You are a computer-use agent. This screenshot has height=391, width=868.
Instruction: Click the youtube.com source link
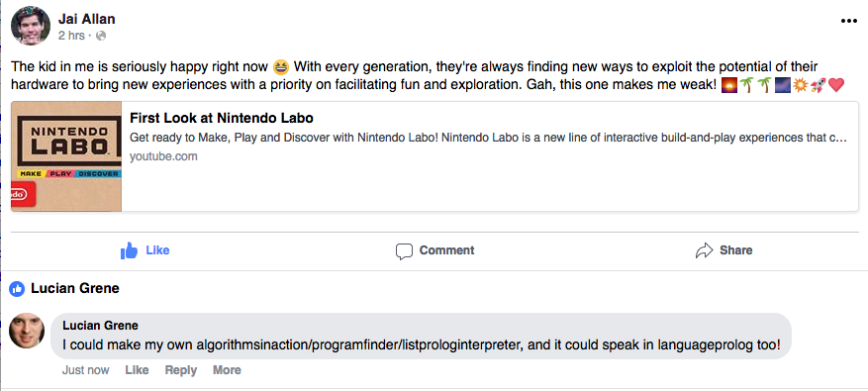(163, 156)
